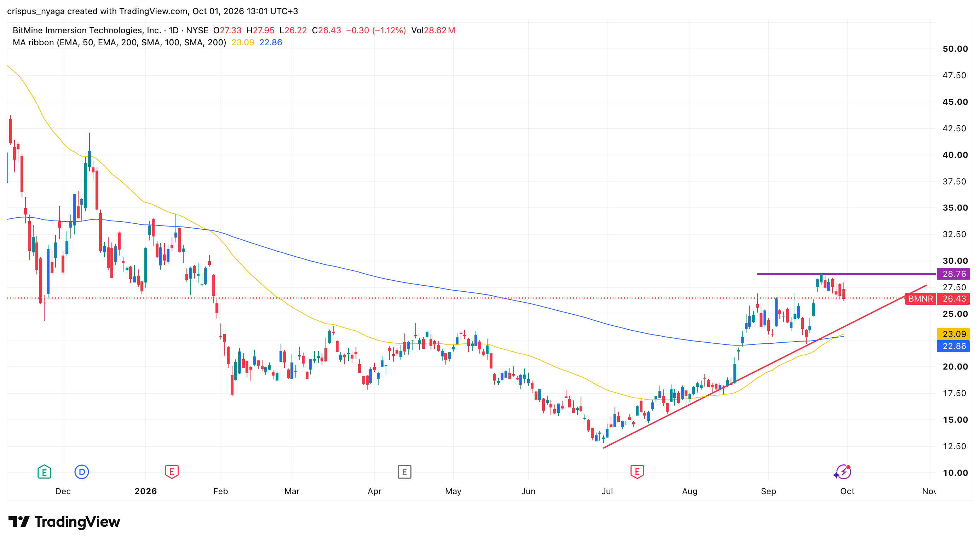The width and height of the screenshot is (980, 543).
Task: Click the red 26.43 current price label
Action: click(954, 299)
